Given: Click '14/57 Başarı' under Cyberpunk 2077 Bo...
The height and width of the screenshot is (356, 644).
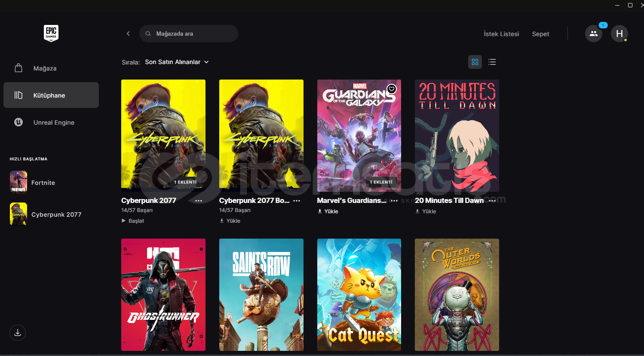Looking at the screenshot, I should click(x=235, y=210).
